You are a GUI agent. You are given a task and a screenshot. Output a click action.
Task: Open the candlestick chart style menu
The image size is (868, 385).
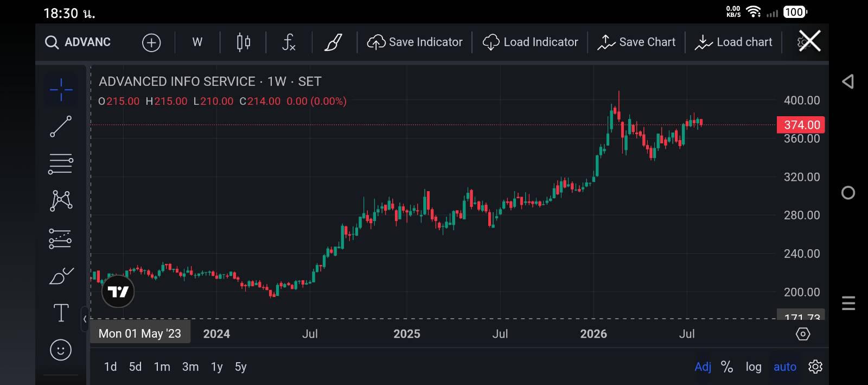pyautogui.click(x=244, y=42)
